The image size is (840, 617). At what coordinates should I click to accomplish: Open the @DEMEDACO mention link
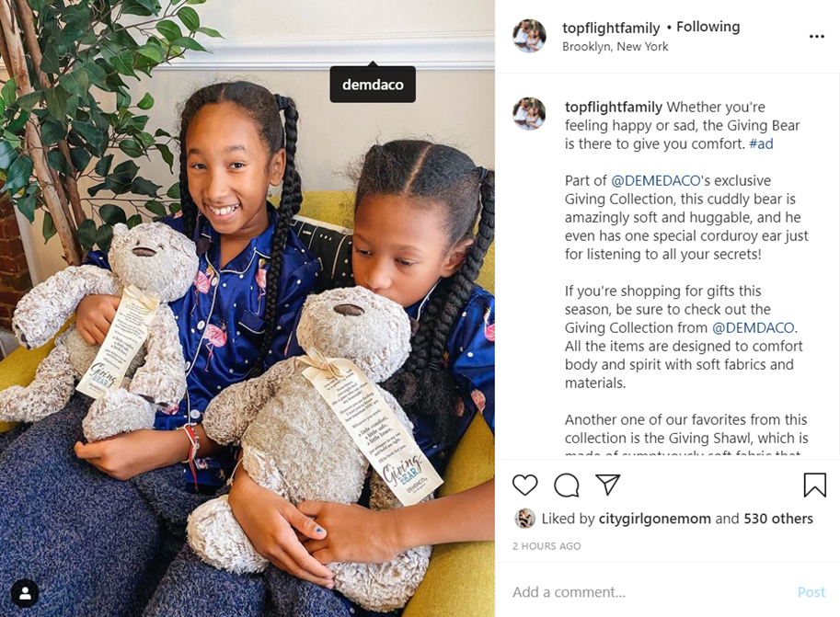pos(656,180)
